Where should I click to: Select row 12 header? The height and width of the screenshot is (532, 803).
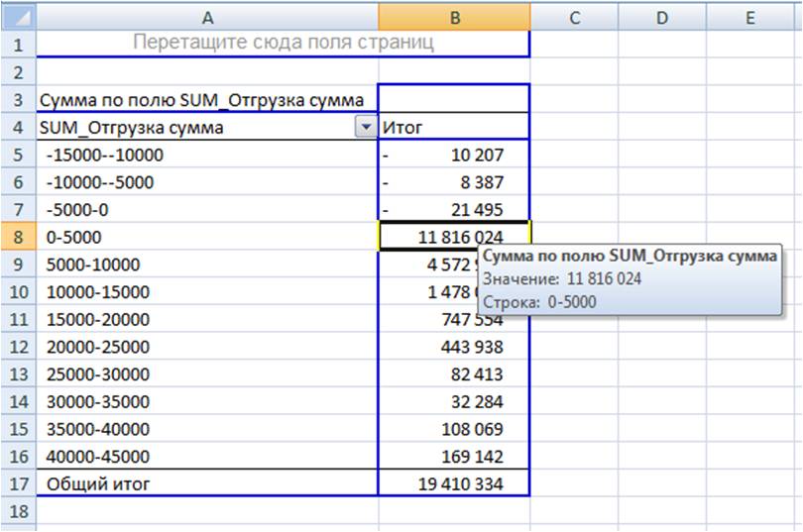19,347
